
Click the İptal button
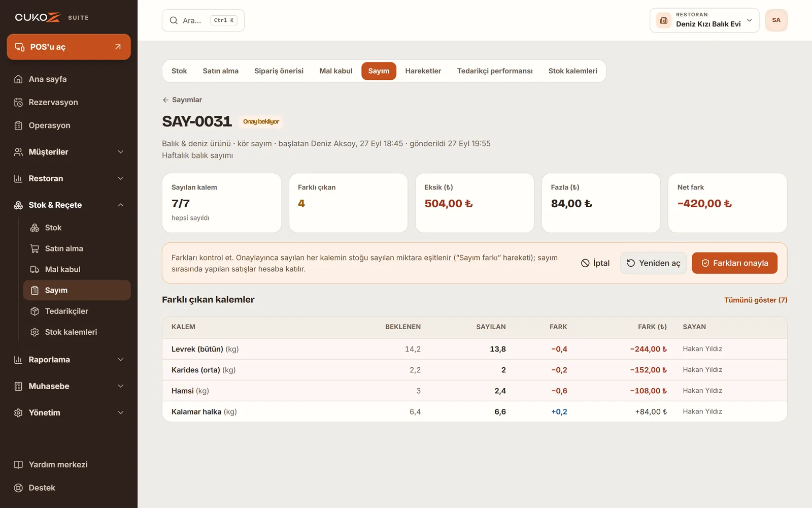pos(595,263)
